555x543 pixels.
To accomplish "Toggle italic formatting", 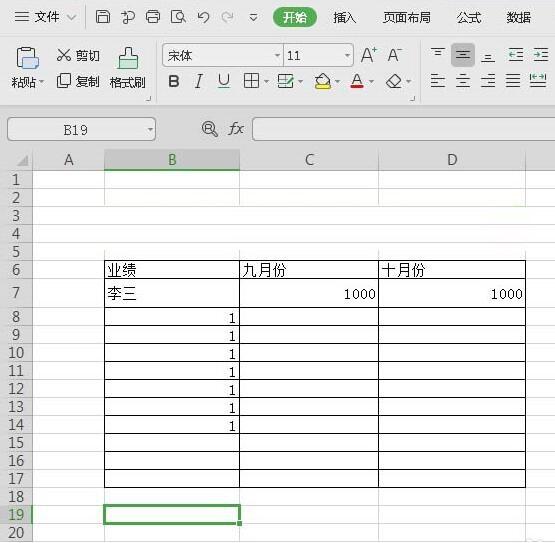I will point(199,81).
